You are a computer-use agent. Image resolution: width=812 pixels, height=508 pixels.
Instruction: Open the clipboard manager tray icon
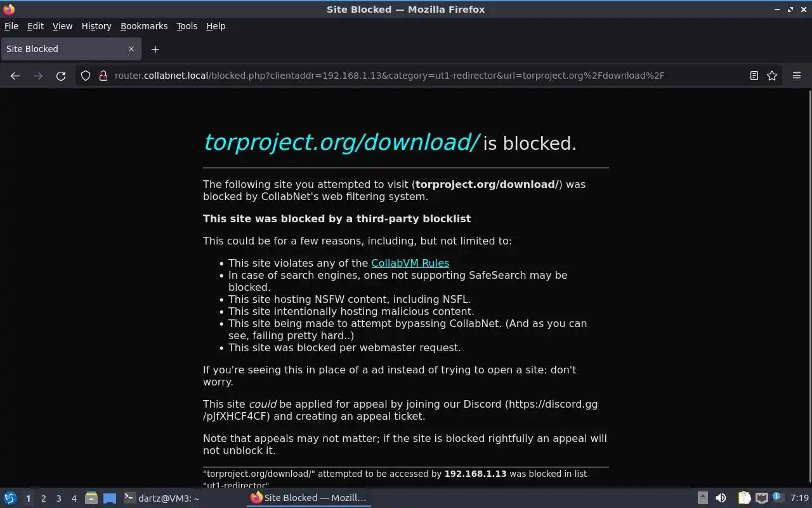point(744,498)
